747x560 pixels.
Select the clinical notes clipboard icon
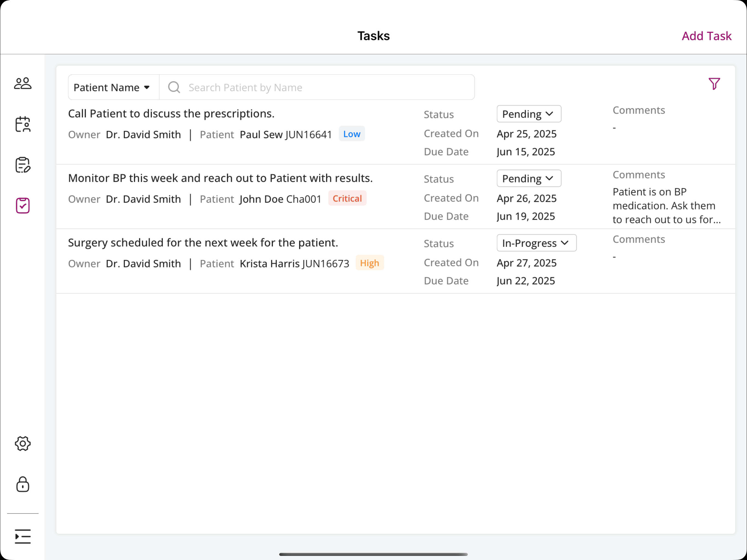point(22,165)
